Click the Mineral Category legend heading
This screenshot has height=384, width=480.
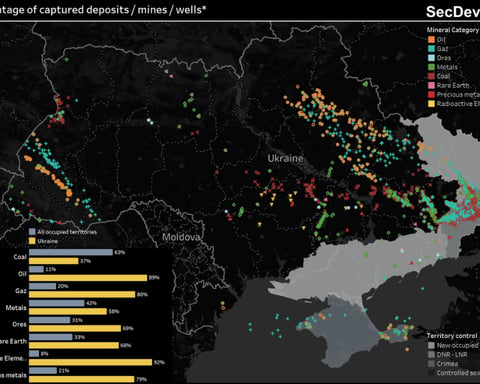click(x=453, y=30)
